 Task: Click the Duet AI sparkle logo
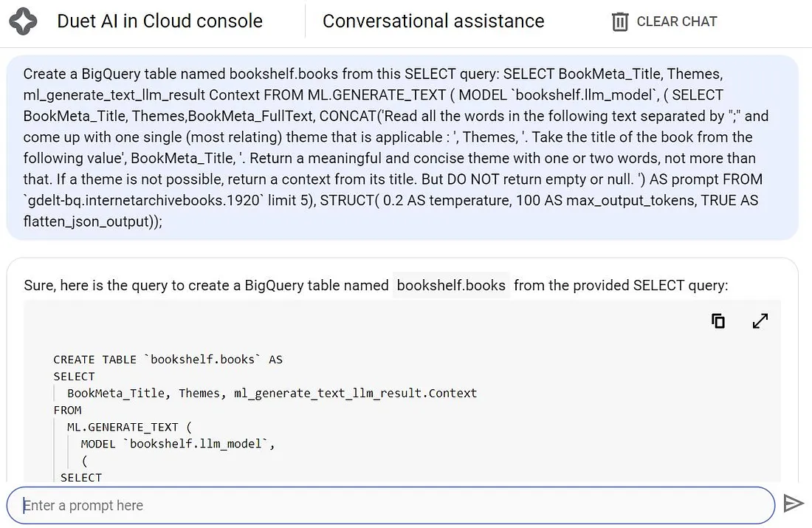(x=24, y=21)
